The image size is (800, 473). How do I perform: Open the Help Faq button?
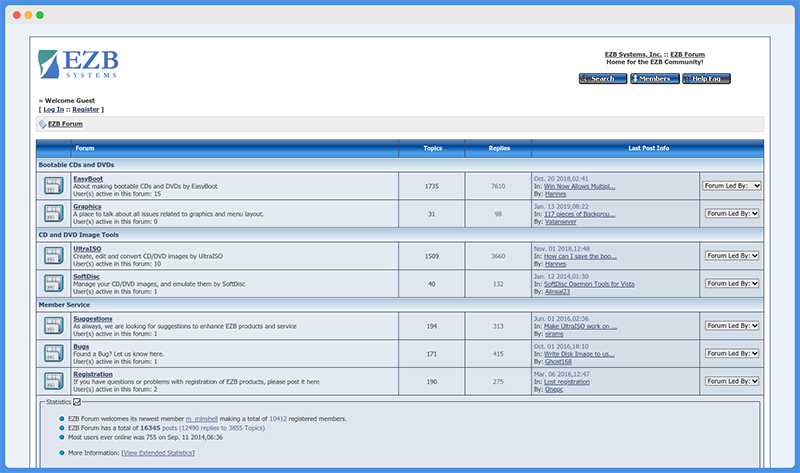707,79
